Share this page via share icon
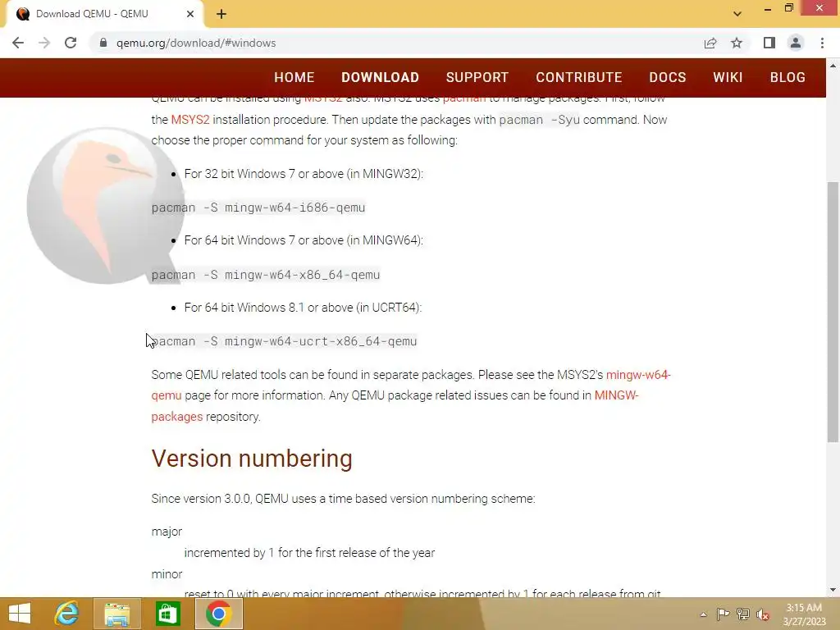 tap(710, 43)
